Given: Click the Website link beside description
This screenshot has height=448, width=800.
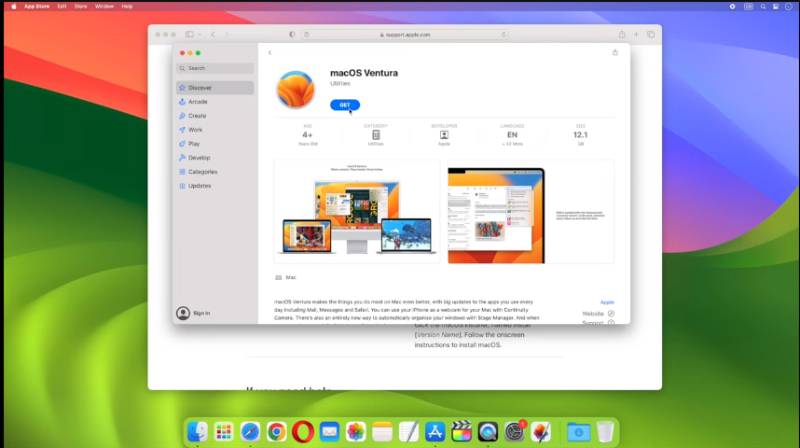Looking at the screenshot, I should (x=598, y=313).
